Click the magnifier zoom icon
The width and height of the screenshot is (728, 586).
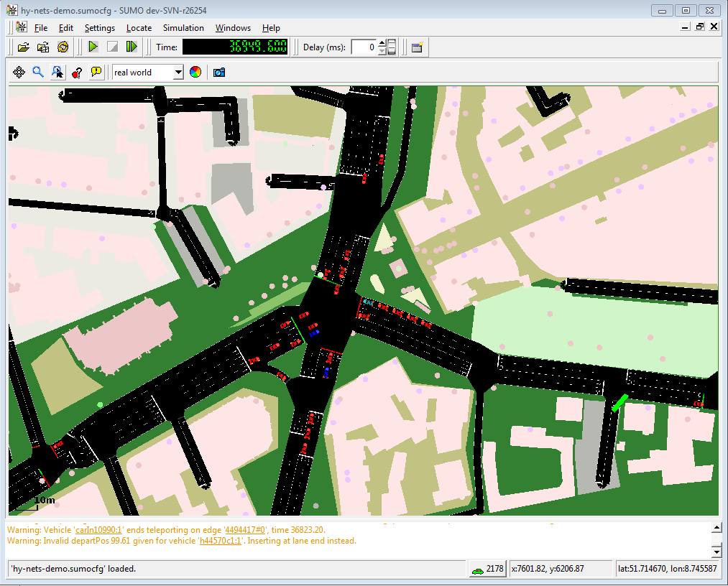[38, 73]
